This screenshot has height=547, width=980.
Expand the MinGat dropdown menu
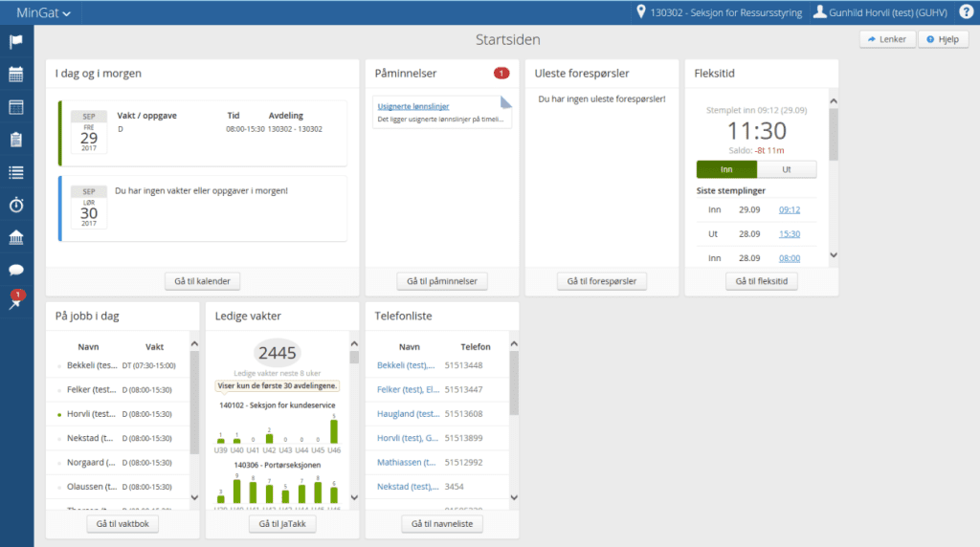[x=43, y=12]
